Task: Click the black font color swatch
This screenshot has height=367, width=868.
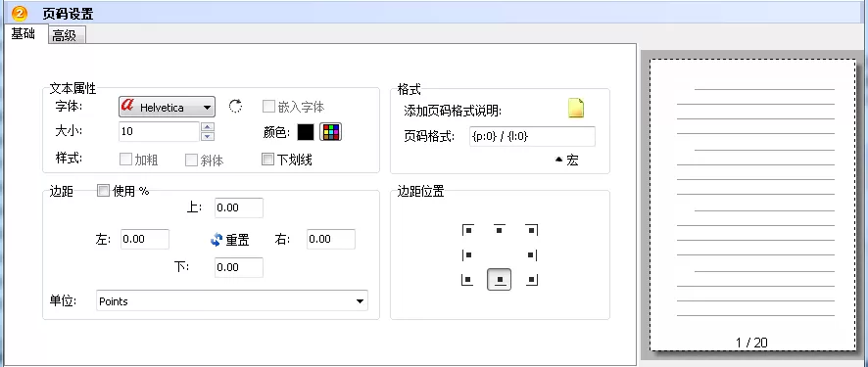Action: pos(306,132)
